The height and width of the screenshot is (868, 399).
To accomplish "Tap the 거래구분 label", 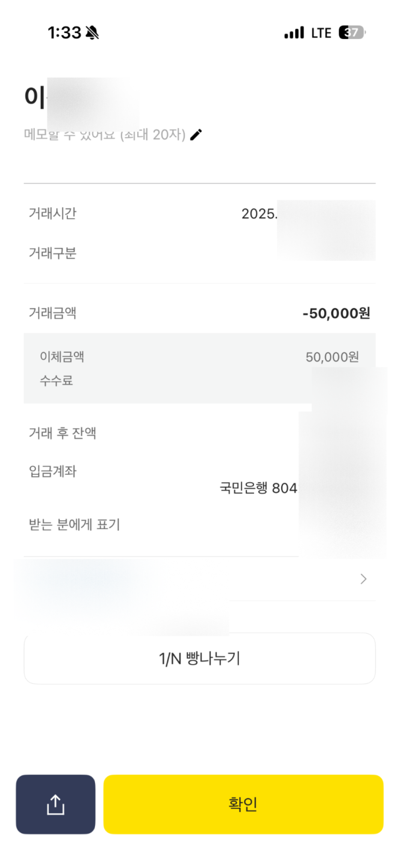I will tap(52, 253).
